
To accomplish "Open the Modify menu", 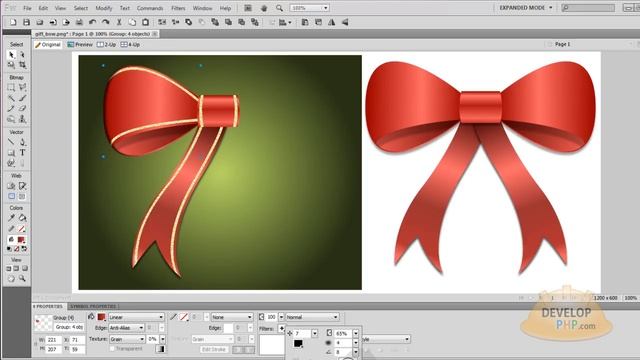I will [104, 8].
